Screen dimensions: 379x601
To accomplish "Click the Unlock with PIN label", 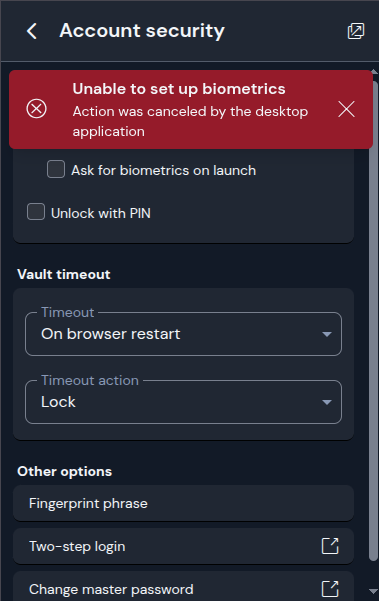I will (101, 213).
